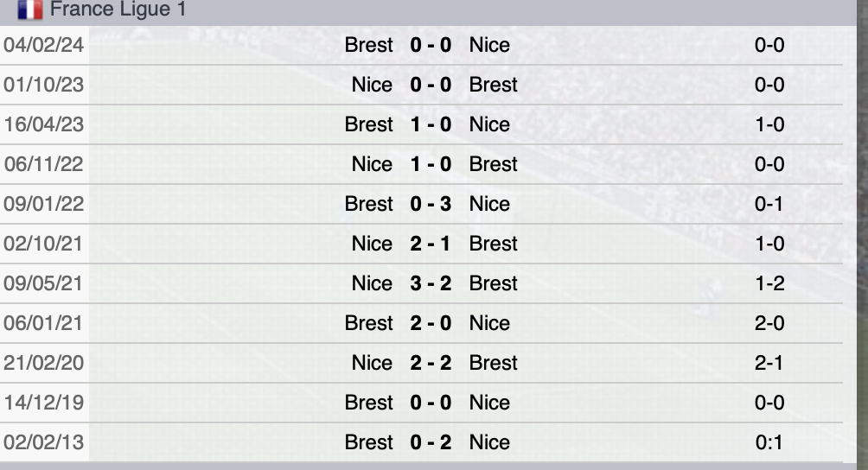Open the Nice 3 - 2 Brest result
This screenshot has width=868, height=470.
[431, 283]
